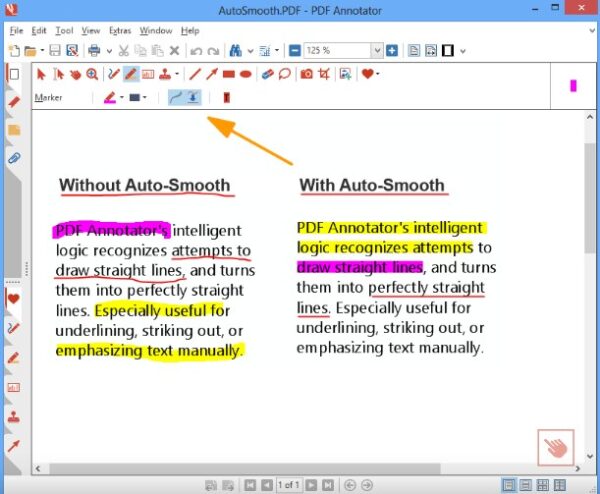The width and height of the screenshot is (600, 494).
Task: Open the Help menu
Action: point(190,31)
